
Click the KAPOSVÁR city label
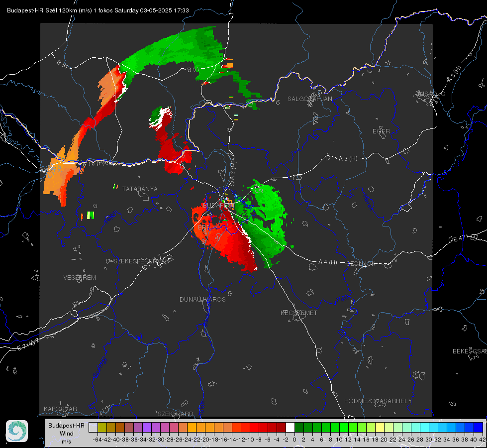60,409
